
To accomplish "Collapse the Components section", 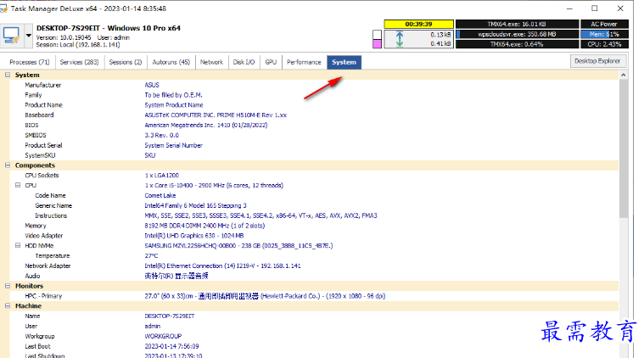I will [x=8, y=165].
